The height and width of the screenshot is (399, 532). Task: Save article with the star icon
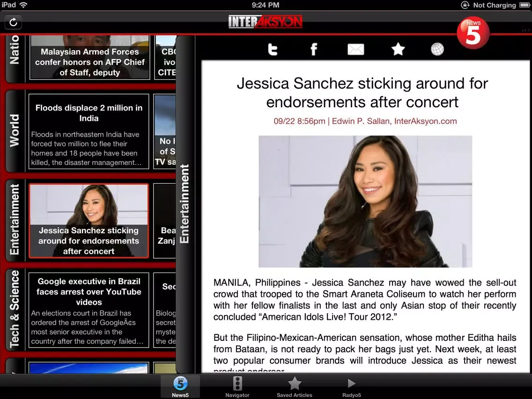(x=398, y=50)
